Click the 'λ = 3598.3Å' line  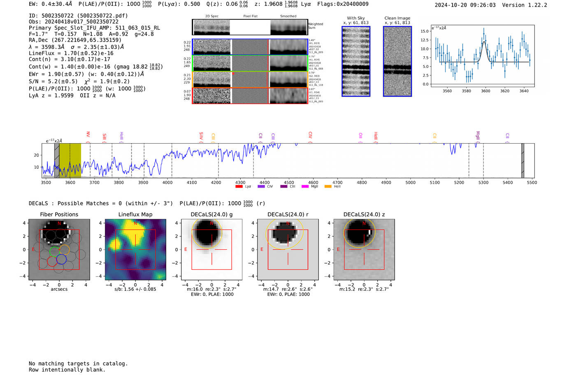pos(76,47)
